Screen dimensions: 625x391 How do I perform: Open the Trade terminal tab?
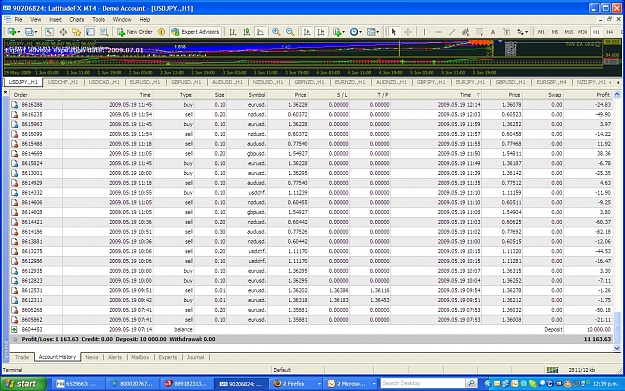[x=22, y=357]
